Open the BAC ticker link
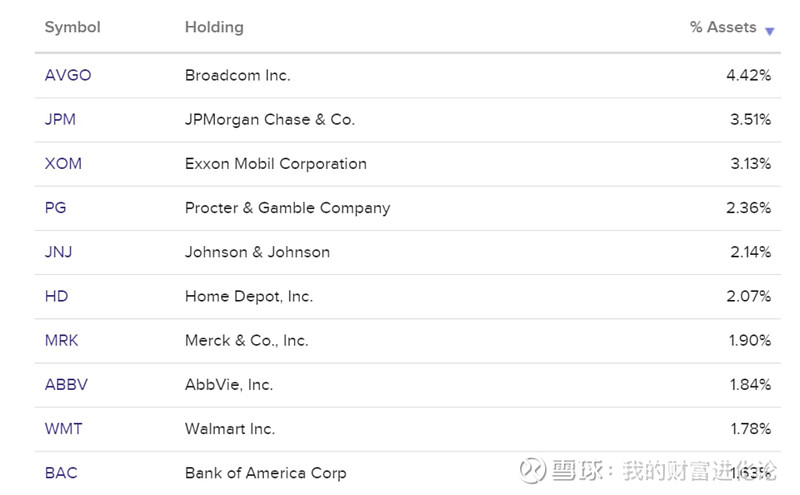800x495 pixels. [x=61, y=472]
